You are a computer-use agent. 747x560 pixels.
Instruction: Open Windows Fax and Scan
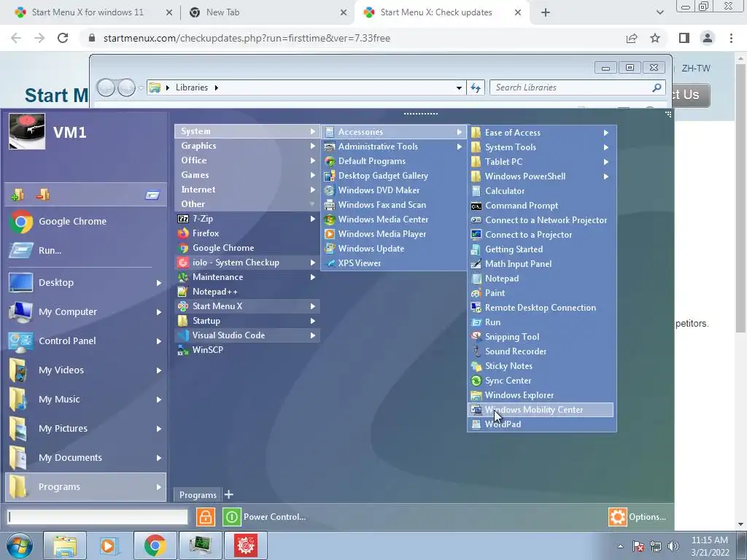393,205
